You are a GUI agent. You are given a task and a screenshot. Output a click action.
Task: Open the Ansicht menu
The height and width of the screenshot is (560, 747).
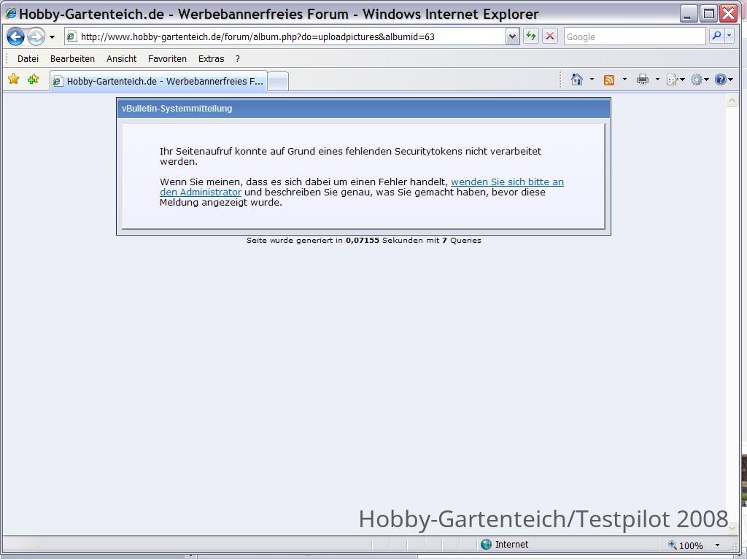coord(122,58)
